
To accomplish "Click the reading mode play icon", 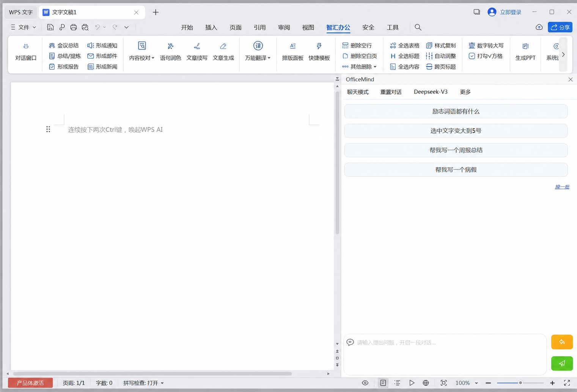I will click(x=412, y=383).
